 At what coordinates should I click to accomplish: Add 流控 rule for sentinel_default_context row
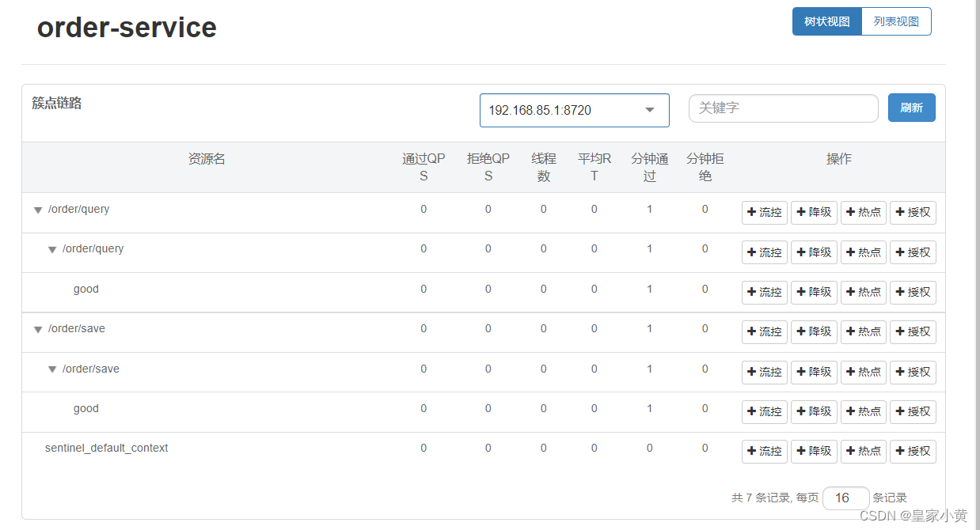click(765, 452)
